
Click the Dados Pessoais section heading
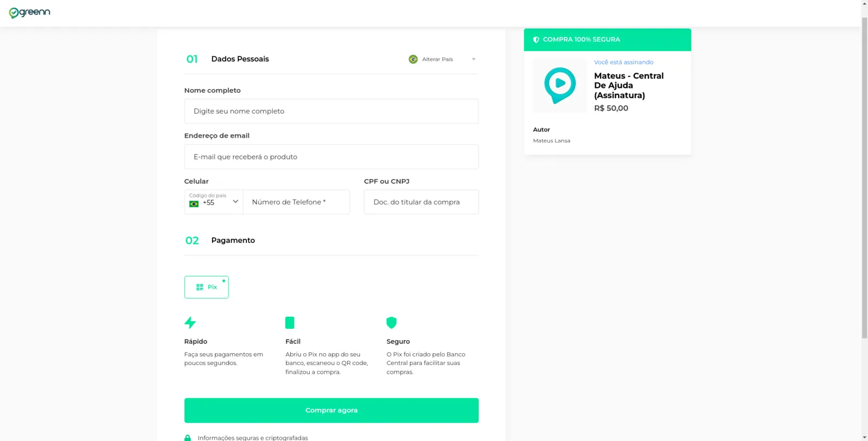240,59
